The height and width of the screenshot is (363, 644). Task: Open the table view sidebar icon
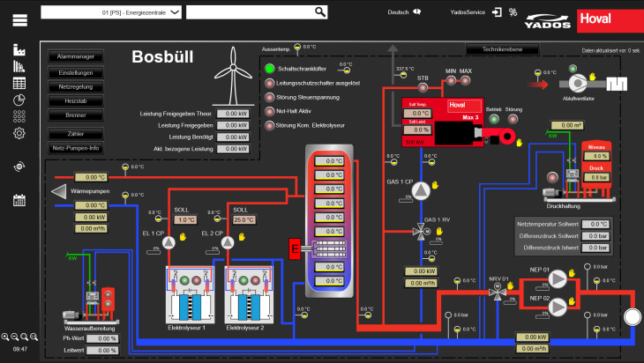(19, 83)
